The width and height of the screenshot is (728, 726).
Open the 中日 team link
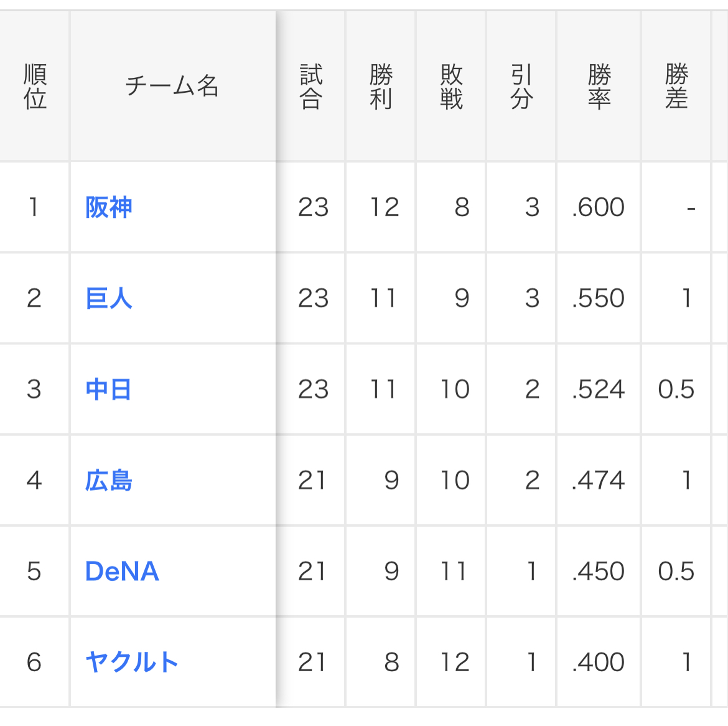point(108,389)
